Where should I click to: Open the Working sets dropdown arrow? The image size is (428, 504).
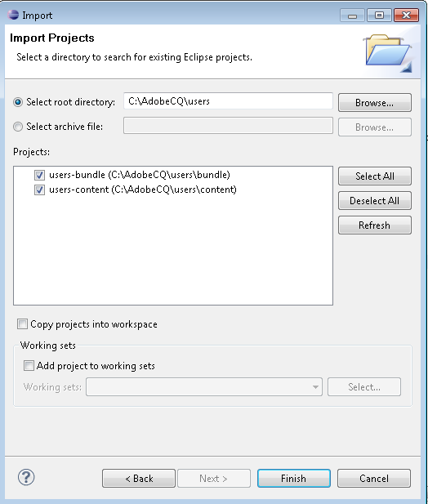315,387
